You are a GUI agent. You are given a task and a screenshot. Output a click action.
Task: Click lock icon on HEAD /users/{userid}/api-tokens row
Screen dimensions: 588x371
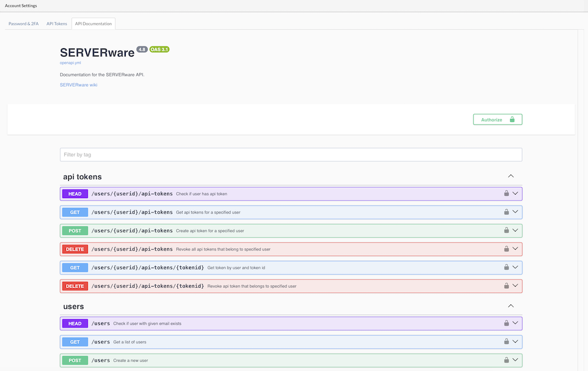tap(506, 194)
